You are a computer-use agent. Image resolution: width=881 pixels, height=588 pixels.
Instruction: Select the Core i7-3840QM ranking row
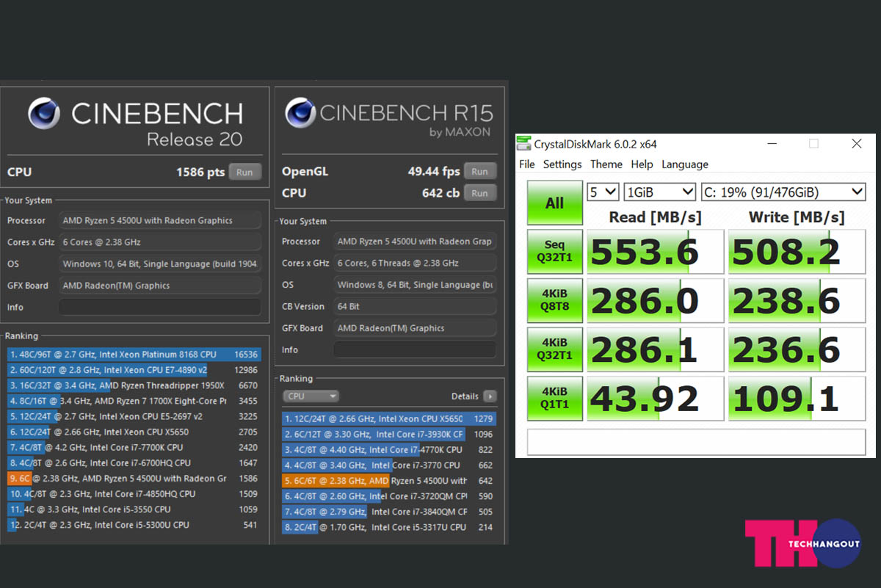pyautogui.click(x=389, y=512)
